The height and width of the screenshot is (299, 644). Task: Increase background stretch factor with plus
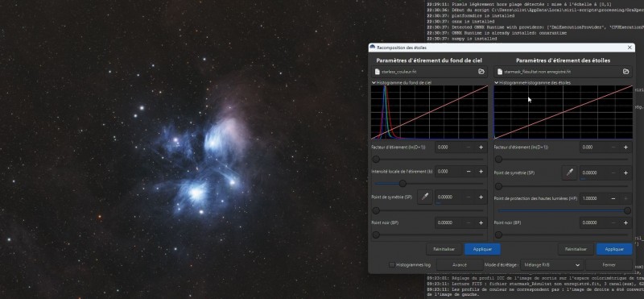point(481,147)
